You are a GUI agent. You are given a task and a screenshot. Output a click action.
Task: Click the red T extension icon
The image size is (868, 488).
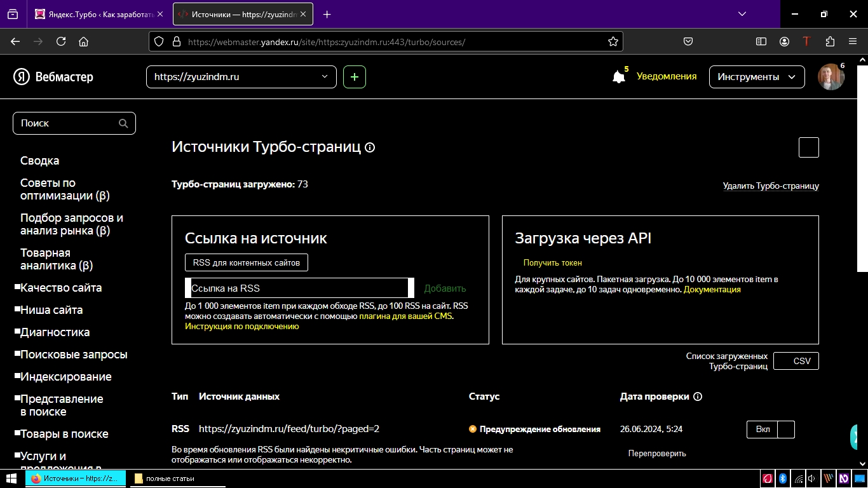click(806, 41)
